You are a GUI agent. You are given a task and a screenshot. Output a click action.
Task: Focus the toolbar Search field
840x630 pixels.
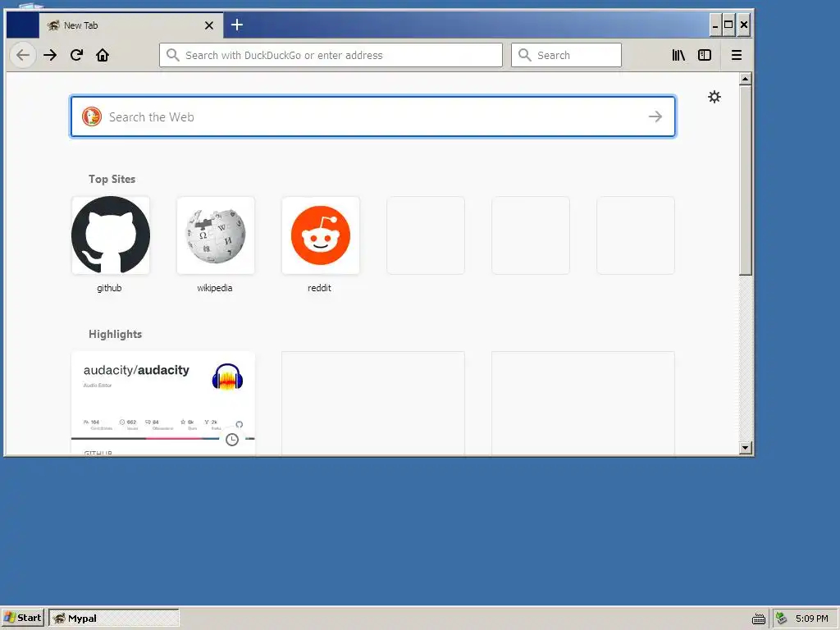566,55
